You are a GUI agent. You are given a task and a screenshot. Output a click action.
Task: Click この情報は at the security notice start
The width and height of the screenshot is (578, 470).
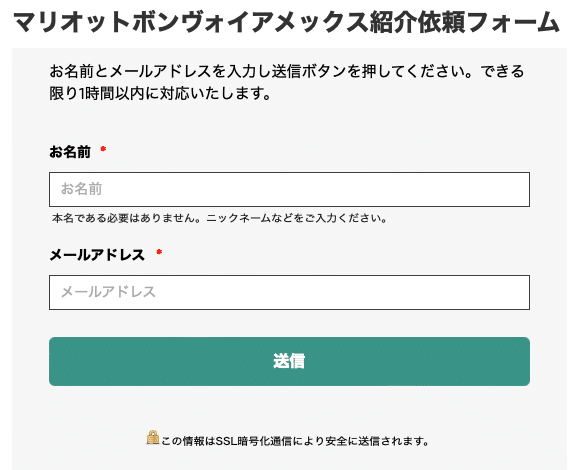point(188,441)
